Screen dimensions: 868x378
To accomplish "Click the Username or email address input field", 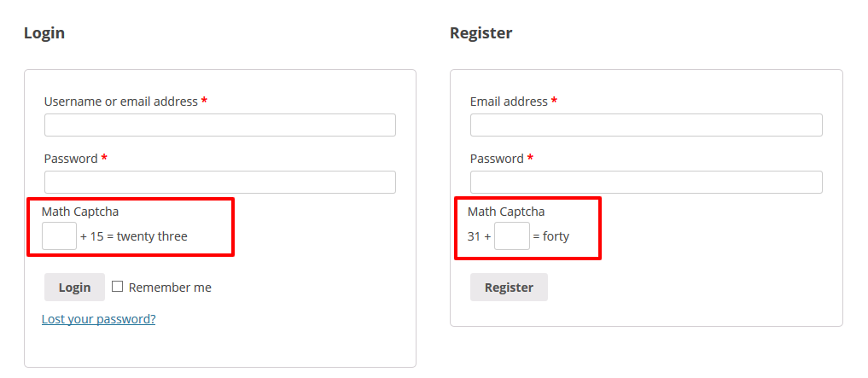I will tap(219, 125).
